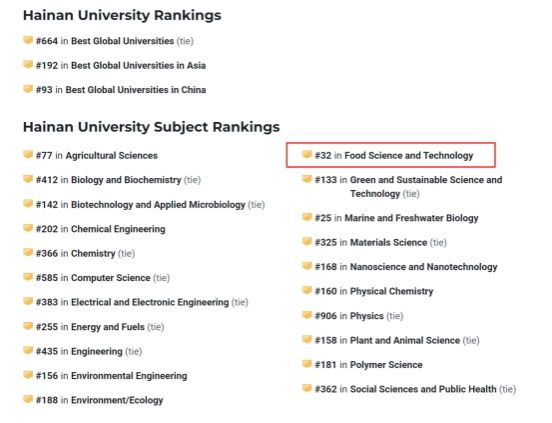Viewport: 552px width, 423px height.
Task: Open the Polymer Science ranking link
Action: coord(386,365)
